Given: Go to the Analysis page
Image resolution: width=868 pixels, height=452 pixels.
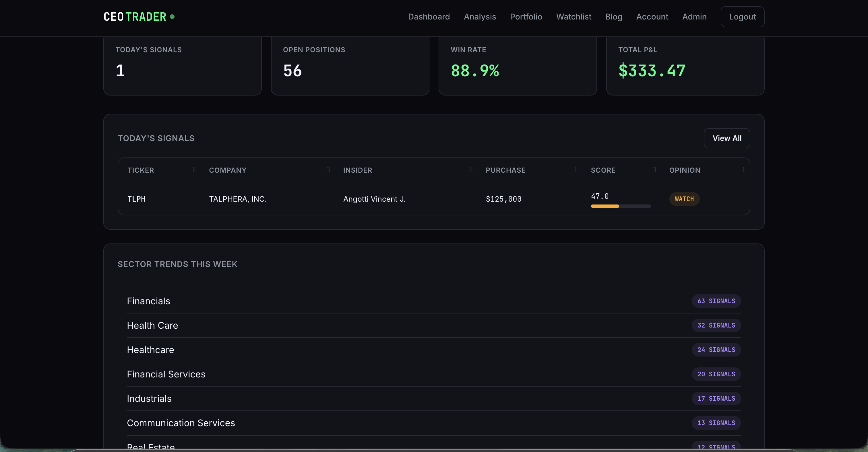Looking at the screenshot, I should 480,17.
